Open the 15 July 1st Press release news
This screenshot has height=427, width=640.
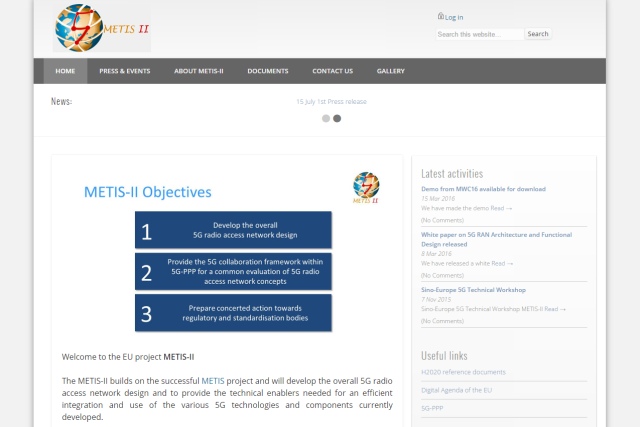(x=331, y=101)
